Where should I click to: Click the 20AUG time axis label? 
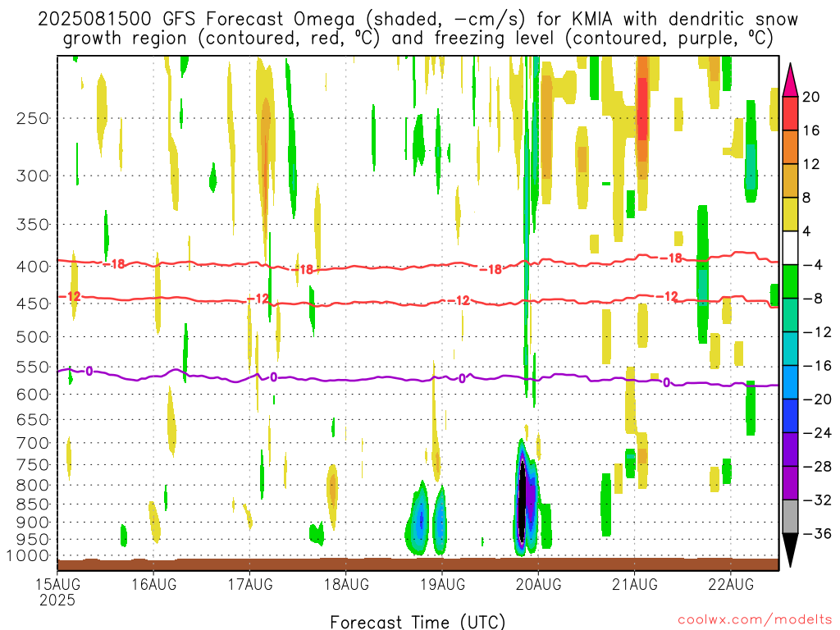pyautogui.click(x=538, y=584)
